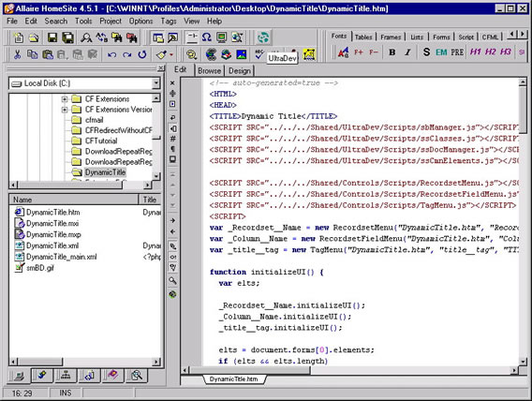
Task: Click the Name column header
Action: pyautogui.click(x=74, y=200)
